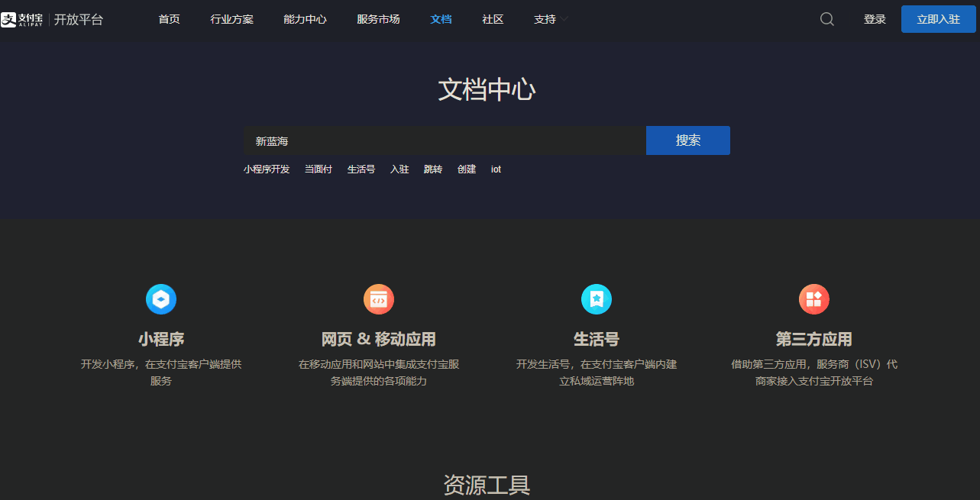
Task: Open 服务市场 menu item
Action: click(379, 19)
